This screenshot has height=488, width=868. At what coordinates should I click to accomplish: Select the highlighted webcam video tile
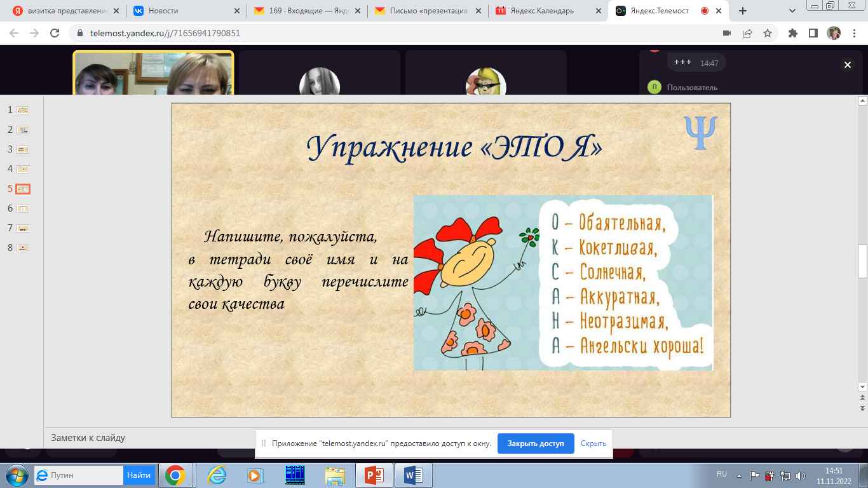coord(153,73)
